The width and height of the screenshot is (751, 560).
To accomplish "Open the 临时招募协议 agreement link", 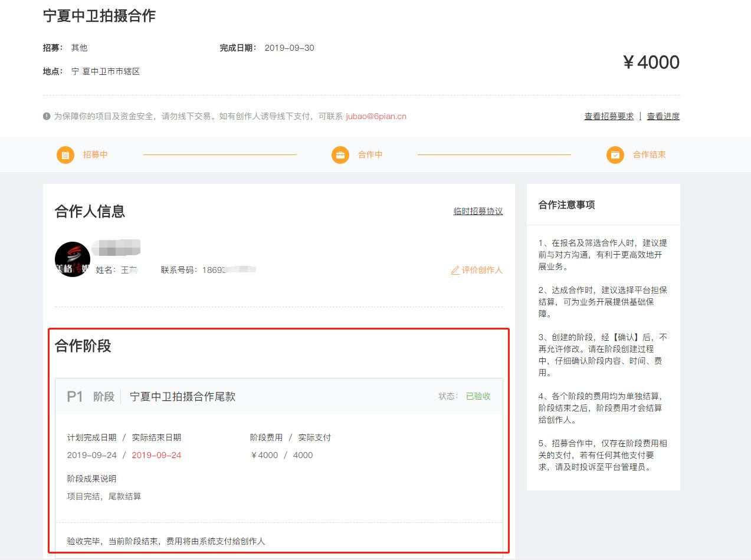I will (478, 211).
